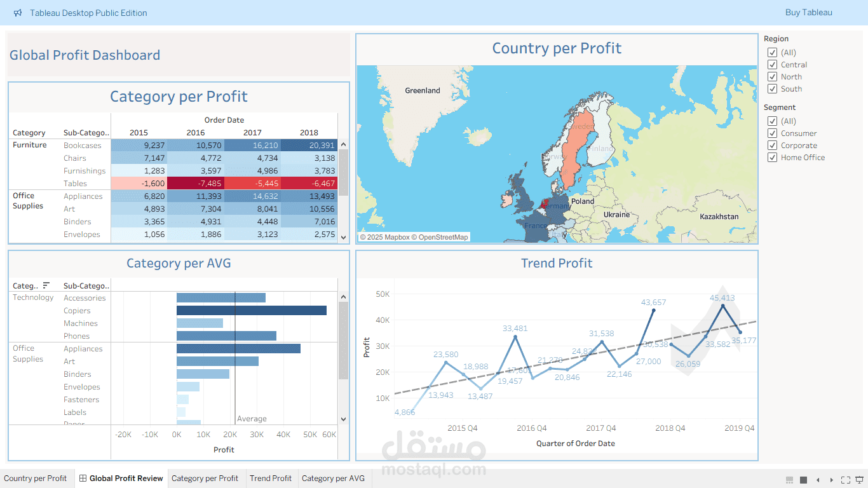The height and width of the screenshot is (488, 868).
Task: Click the Sub-Catego.. header in profit table
Action: point(86,133)
